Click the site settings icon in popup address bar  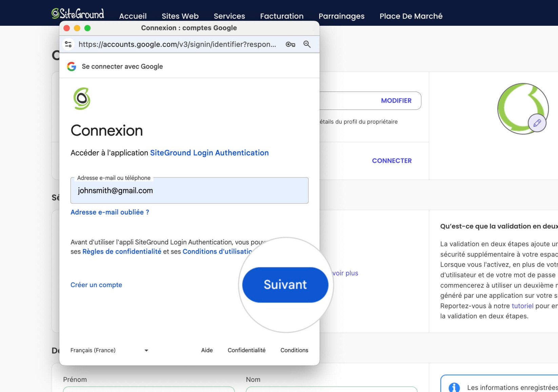click(x=68, y=44)
